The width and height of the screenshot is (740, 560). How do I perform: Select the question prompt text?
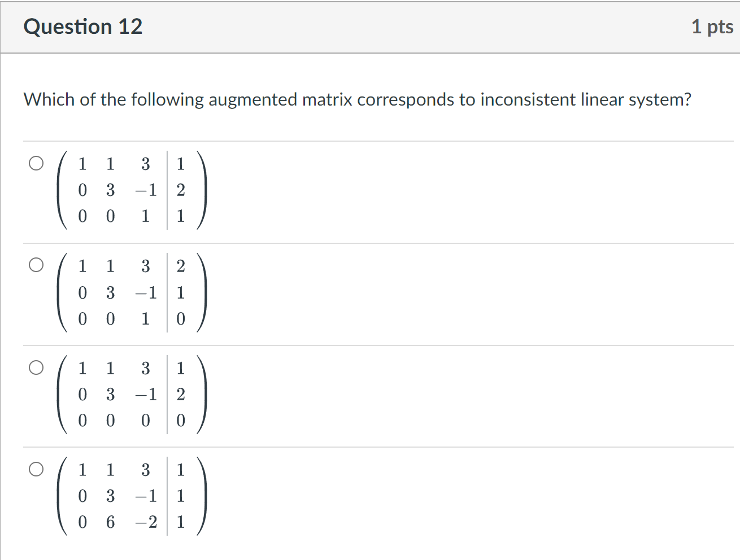point(356,99)
